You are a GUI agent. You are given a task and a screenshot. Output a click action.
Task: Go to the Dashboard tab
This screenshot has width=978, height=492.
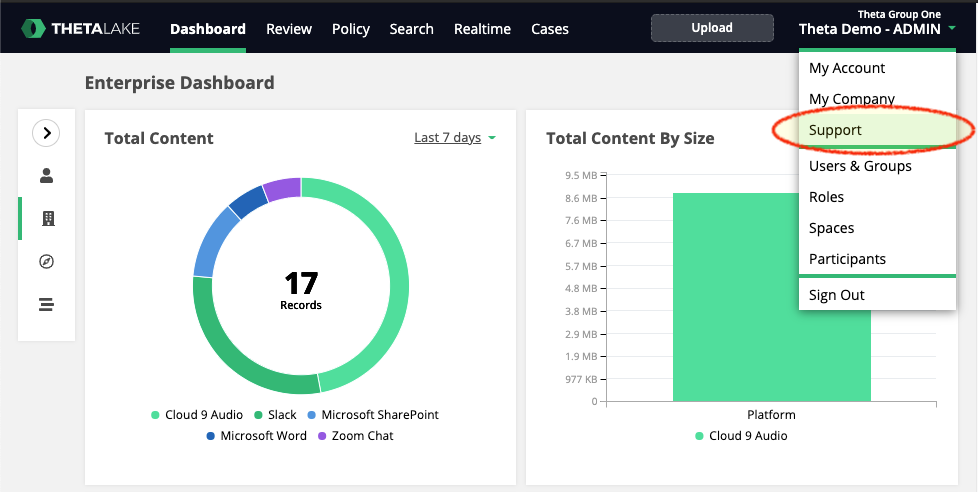tap(208, 29)
